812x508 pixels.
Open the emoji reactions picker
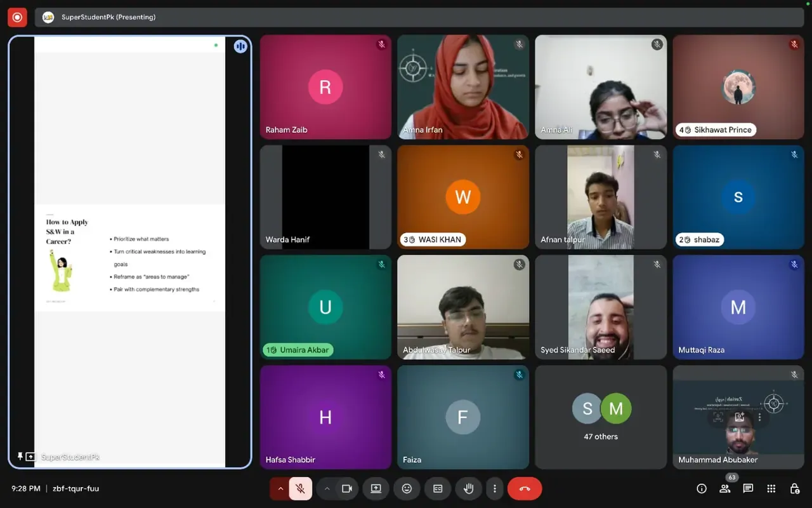click(407, 488)
